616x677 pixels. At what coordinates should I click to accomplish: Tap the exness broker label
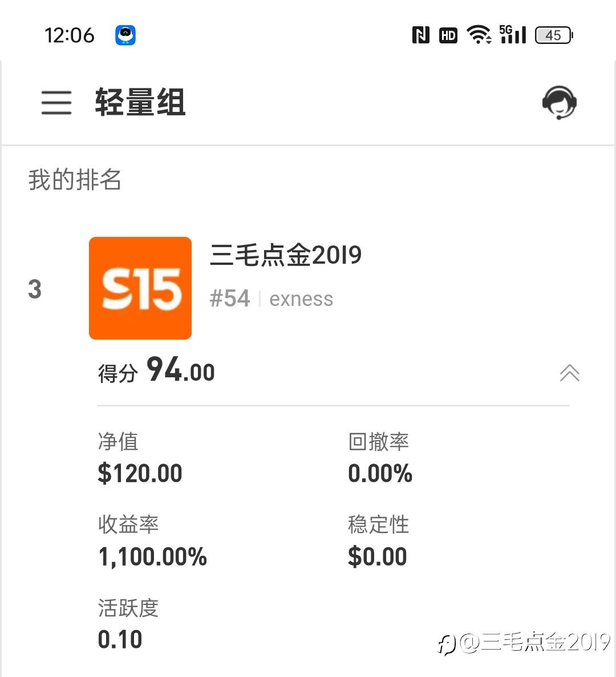[301, 299]
